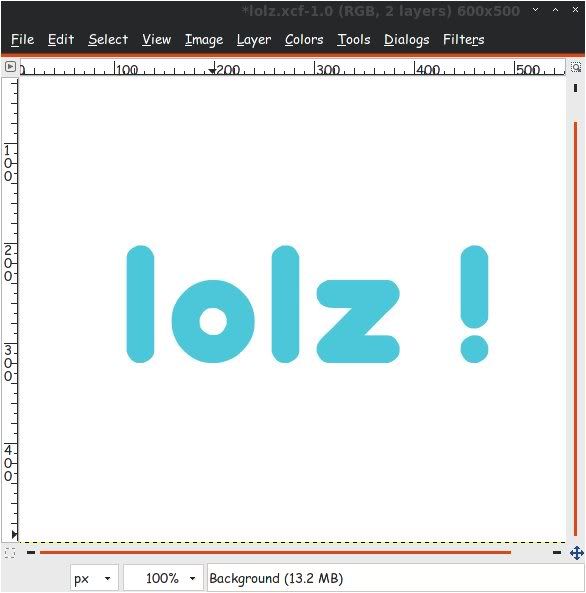Screen dimensions: 586x593
Task: Open the Select menu
Action: click(x=108, y=39)
